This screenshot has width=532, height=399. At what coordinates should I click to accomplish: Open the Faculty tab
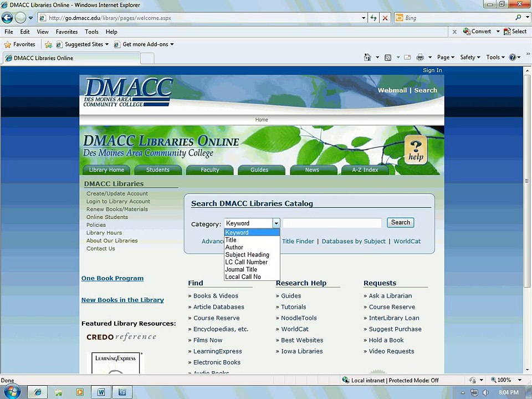click(209, 170)
